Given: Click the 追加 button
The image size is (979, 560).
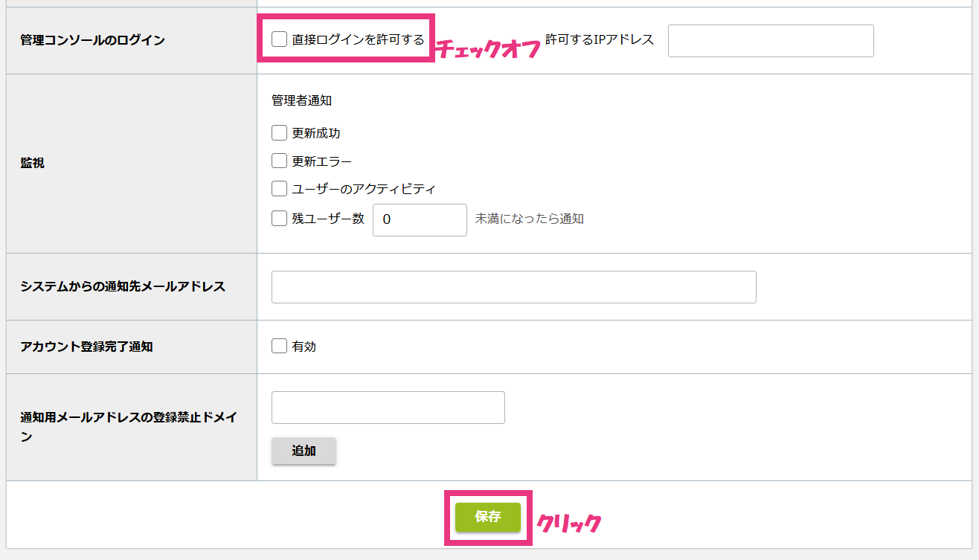Looking at the screenshot, I should tap(304, 451).
